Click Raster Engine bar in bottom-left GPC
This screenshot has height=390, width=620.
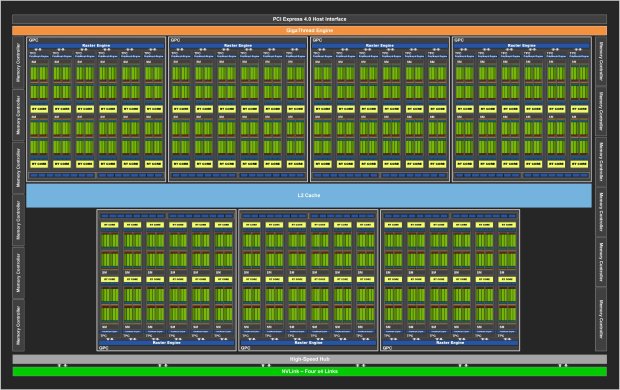(166, 343)
